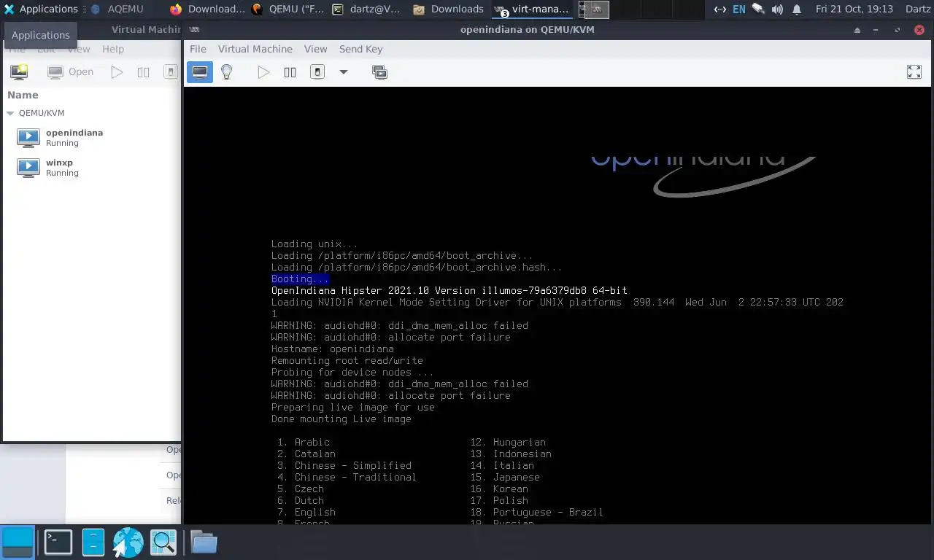Screen dimensions: 934x560
Task: Click Shut Down in openindiana VM toolbar
Action: (x=317, y=72)
